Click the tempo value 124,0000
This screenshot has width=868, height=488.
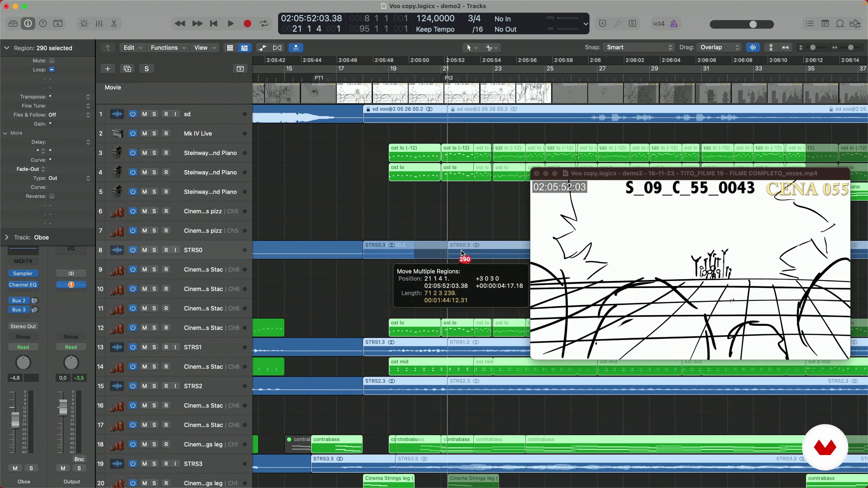click(x=435, y=18)
